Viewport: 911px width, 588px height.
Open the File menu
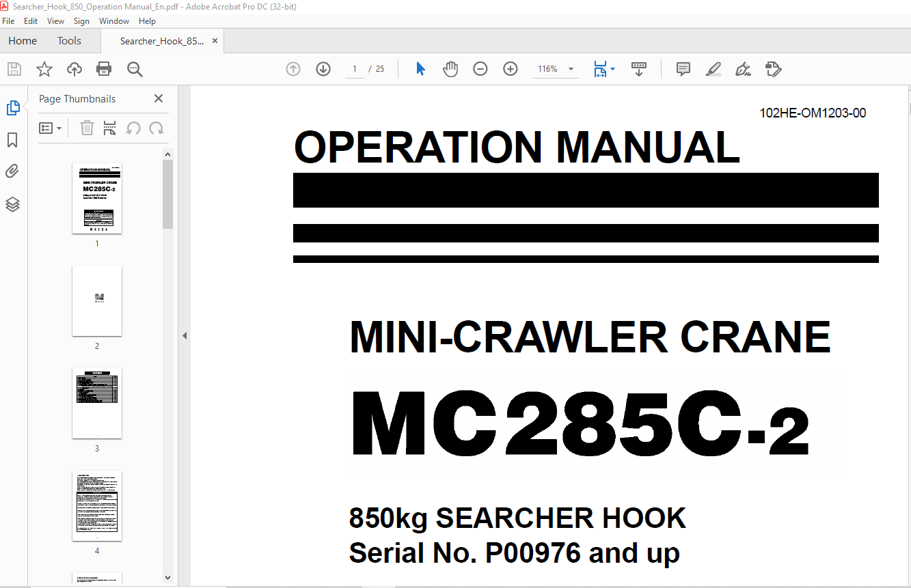[x=8, y=21]
